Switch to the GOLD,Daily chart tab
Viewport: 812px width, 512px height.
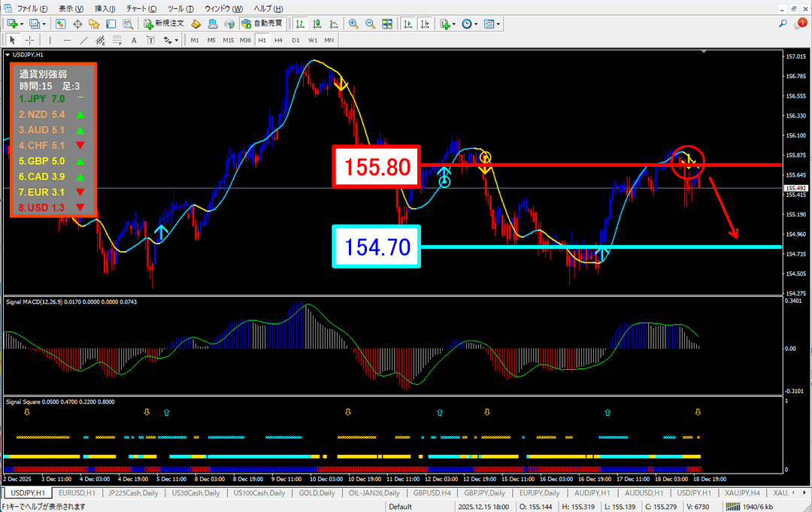(x=317, y=492)
